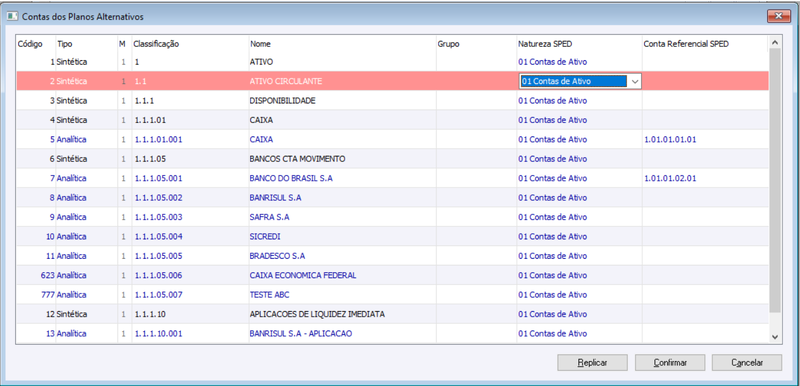This screenshot has width=800, height=386.
Task: Select the BANCO DO BRASIL S.A row
Action: point(392,178)
